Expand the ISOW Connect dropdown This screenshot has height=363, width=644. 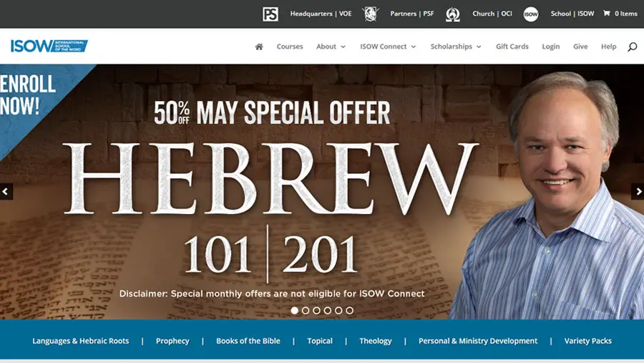(x=388, y=47)
